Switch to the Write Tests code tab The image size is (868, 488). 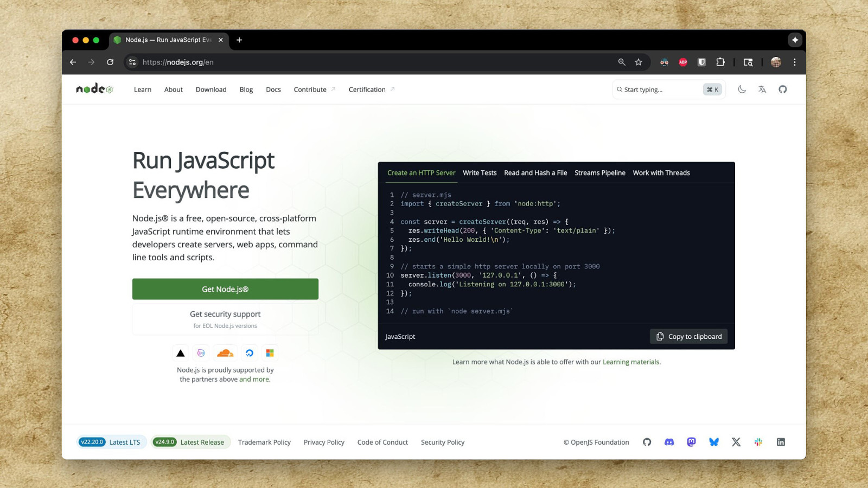click(x=480, y=173)
